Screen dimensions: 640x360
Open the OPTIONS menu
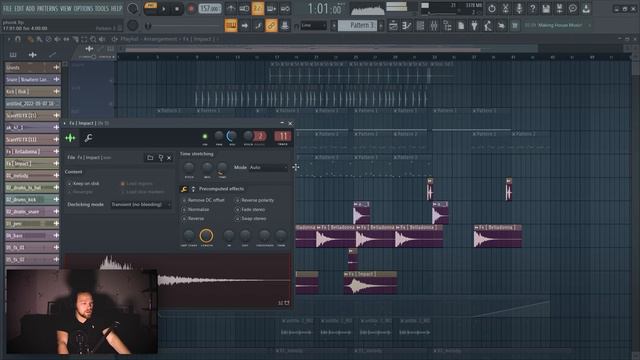tap(83, 9)
